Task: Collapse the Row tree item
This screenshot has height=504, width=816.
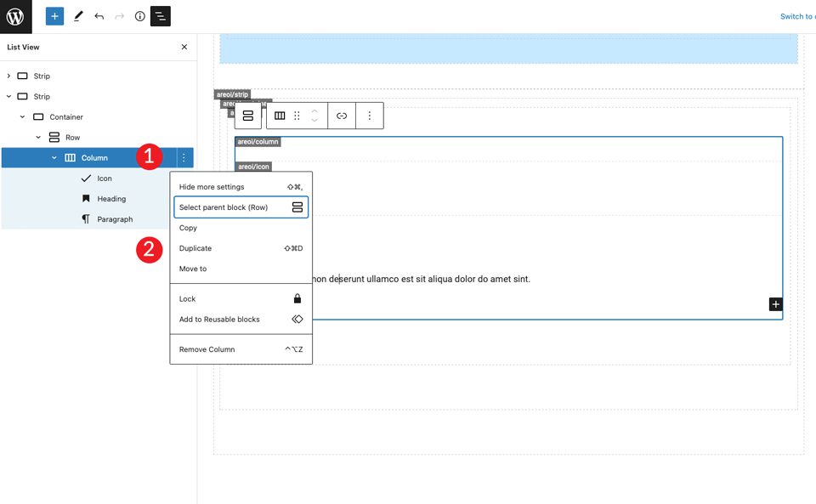Action: 38,138
